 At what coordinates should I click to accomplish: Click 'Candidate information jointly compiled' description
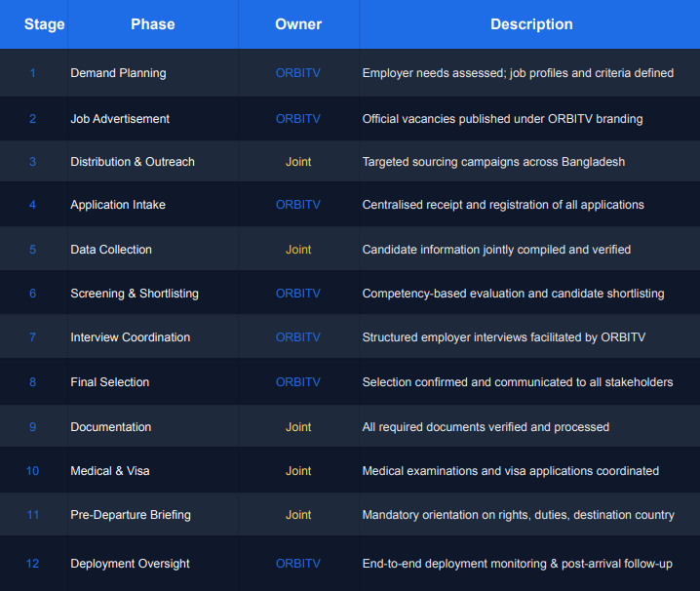pyautogui.click(x=496, y=250)
